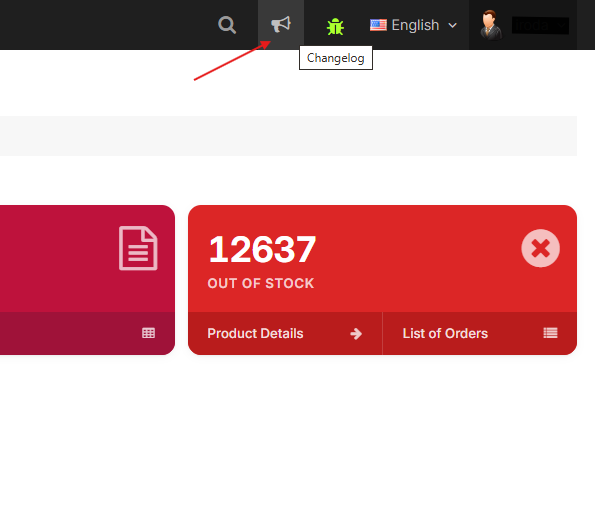Click the OUT OF STOCK label

pos(261,283)
